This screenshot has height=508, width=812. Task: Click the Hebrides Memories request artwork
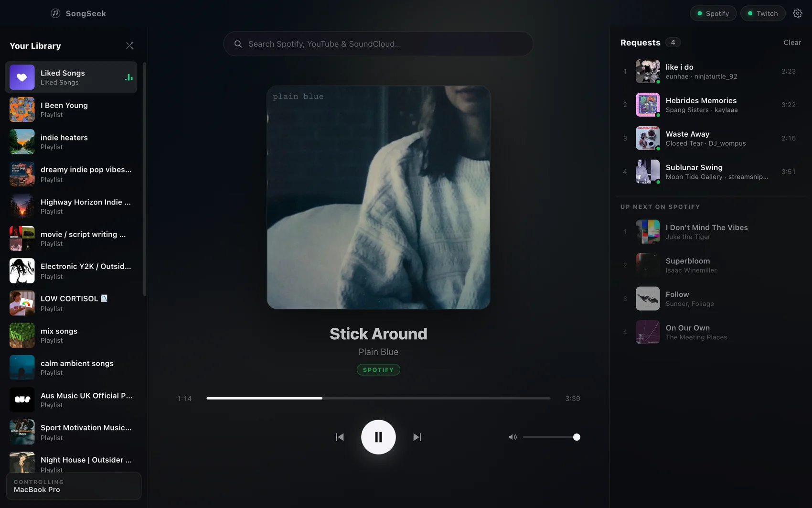pos(648,105)
